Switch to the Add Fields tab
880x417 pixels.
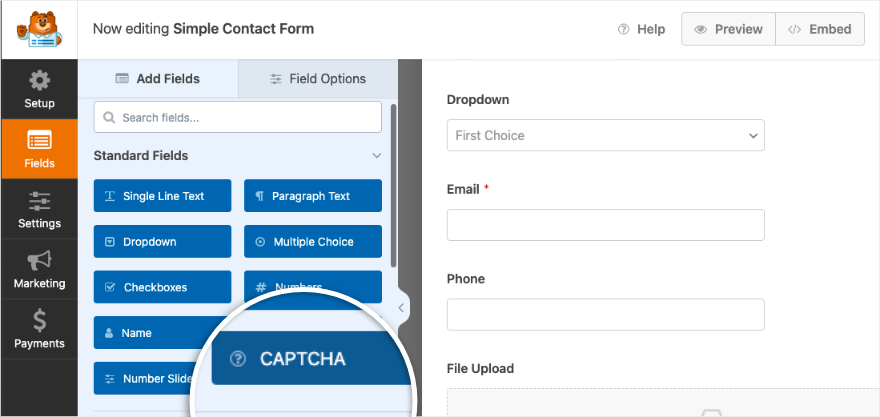[x=158, y=79]
